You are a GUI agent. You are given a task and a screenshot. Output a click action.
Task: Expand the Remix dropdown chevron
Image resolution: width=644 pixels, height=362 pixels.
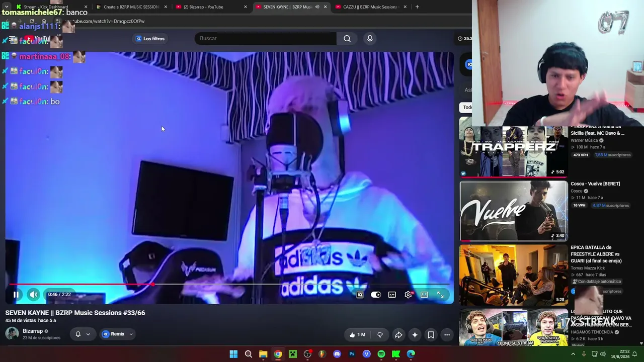tap(131, 334)
